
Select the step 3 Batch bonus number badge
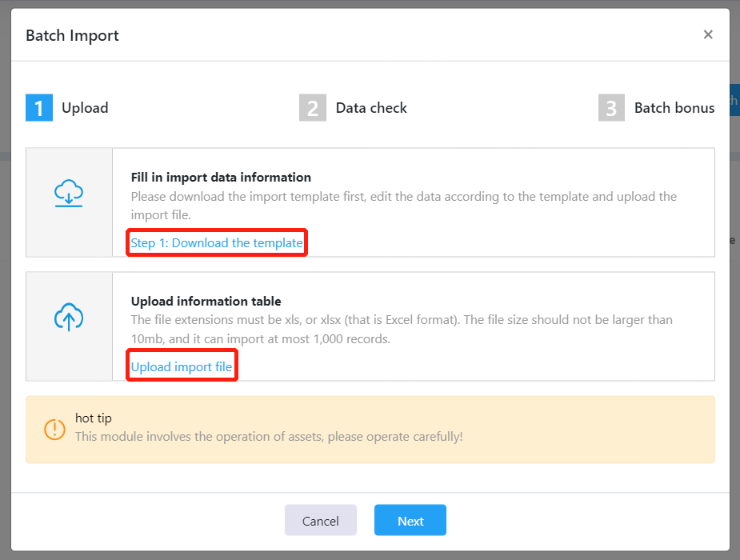pyautogui.click(x=612, y=107)
